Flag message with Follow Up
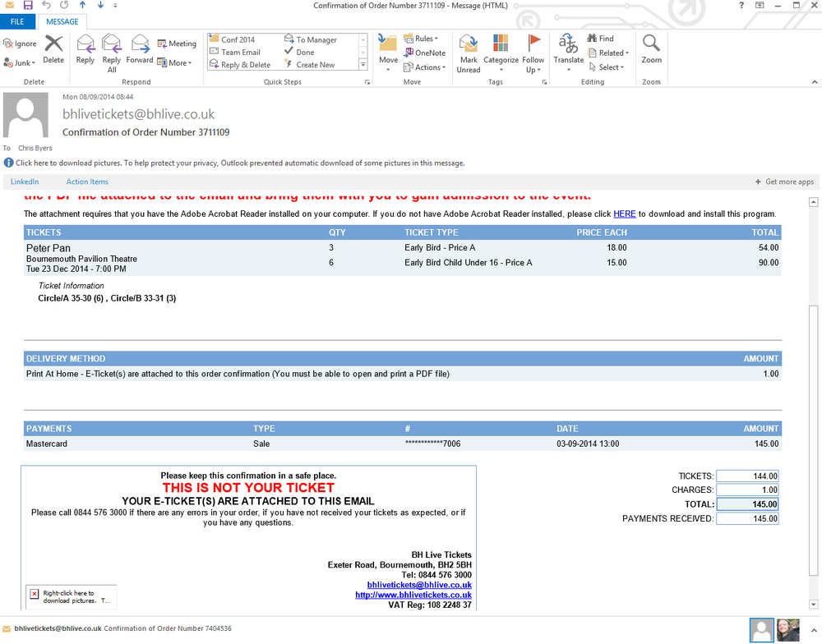This screenshot has width=822, height=644. tap(533, 53)
